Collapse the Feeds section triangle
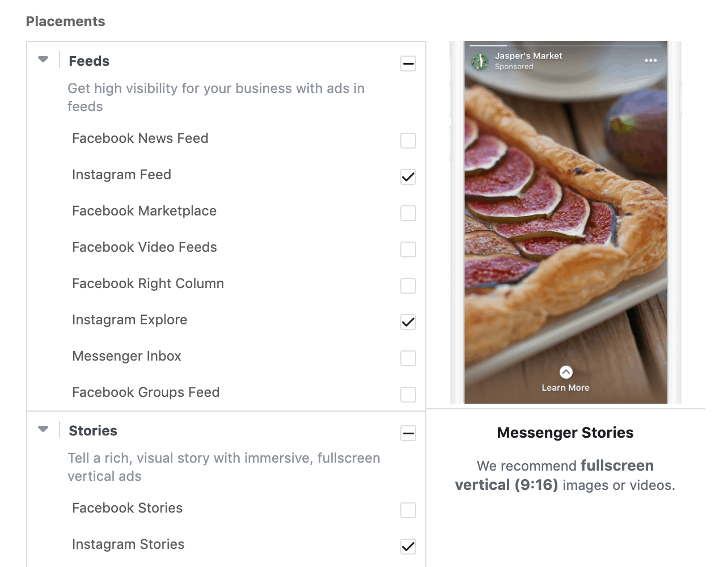The height and width of the screenshot is (567, 728). pyautogui.click(x=43, y=58)
